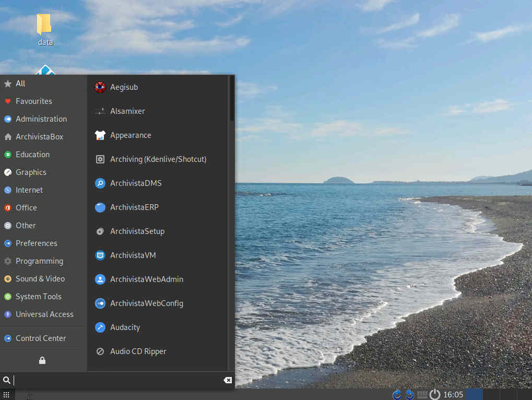The image size is (532, 400).
Task: Open Control Center
Action: tap(41, 338)
